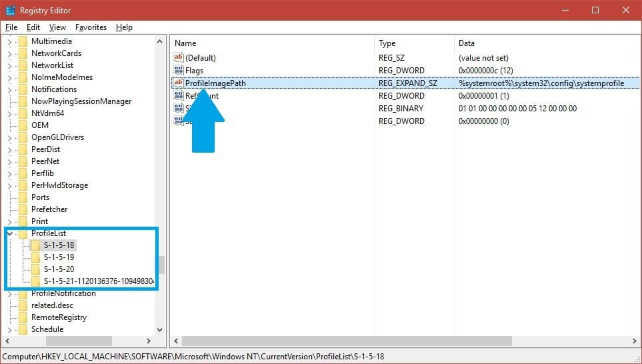Select the S-1-5-21-1120136376 profile key
Viewport: 642px width, 364px height.
coord(99,281)
